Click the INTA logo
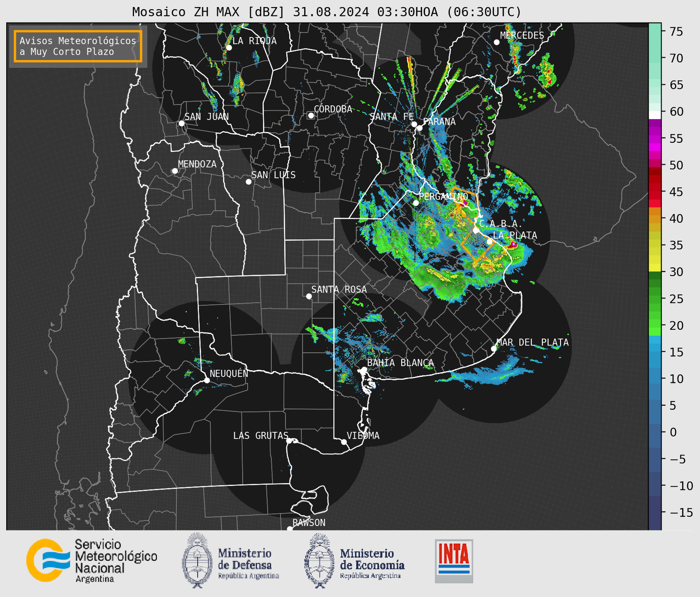 tap(454, 561)
